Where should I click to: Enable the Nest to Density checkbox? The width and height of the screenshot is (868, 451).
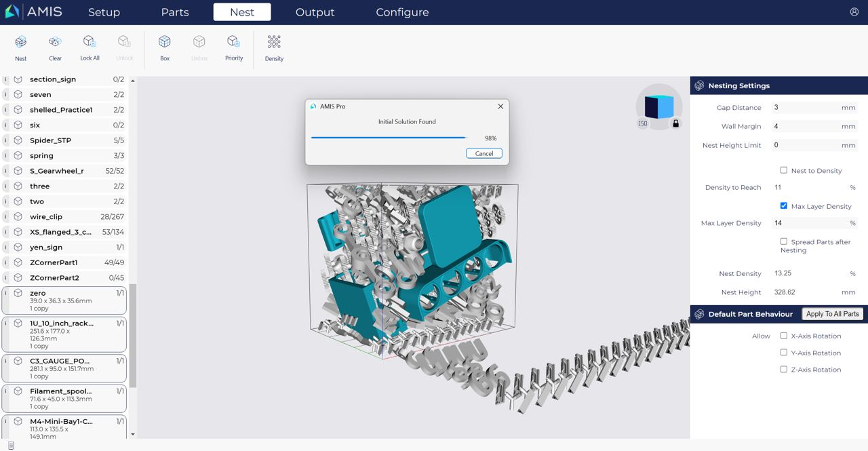coord(784,170)
